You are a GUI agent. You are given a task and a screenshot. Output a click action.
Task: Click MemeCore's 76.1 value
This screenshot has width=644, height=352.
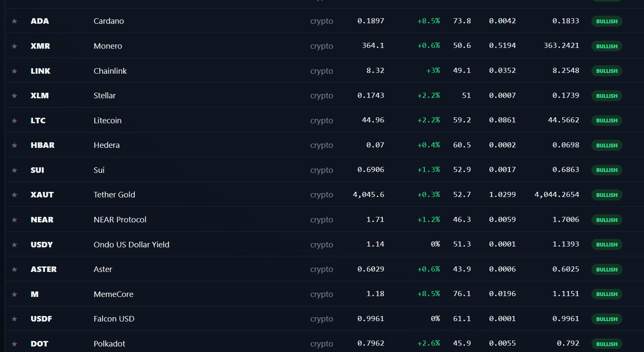pyautogui.click(x=462, y=294)
